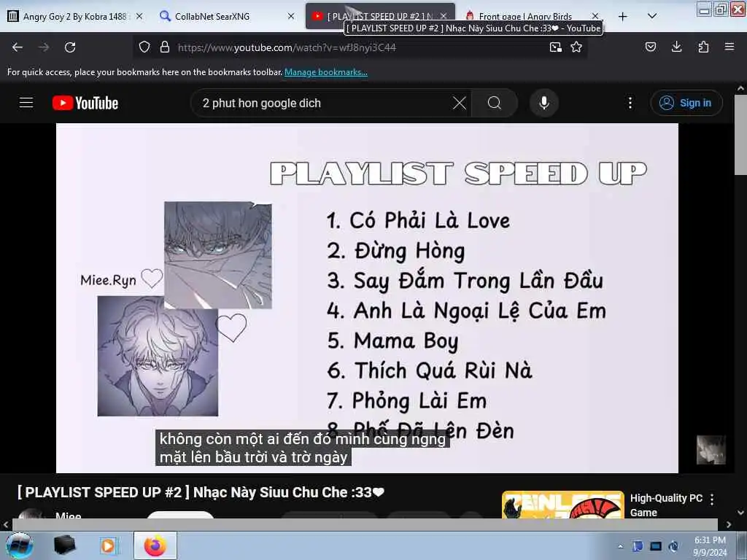Reload the current YouTube page

[70, 47]
